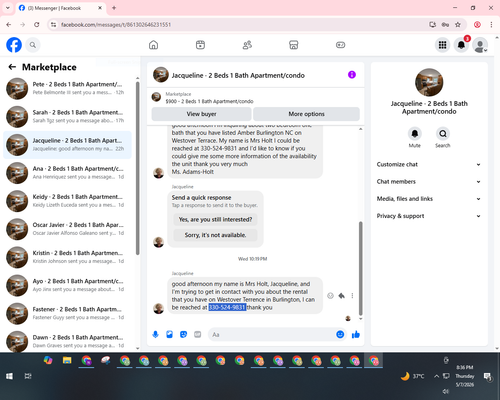Send quick response Yes, are you still interested?
The image size is (500, 400).
pos(215,219)
